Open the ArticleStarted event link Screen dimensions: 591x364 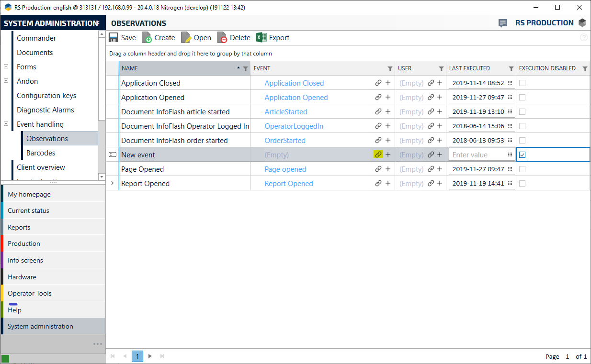286,111
